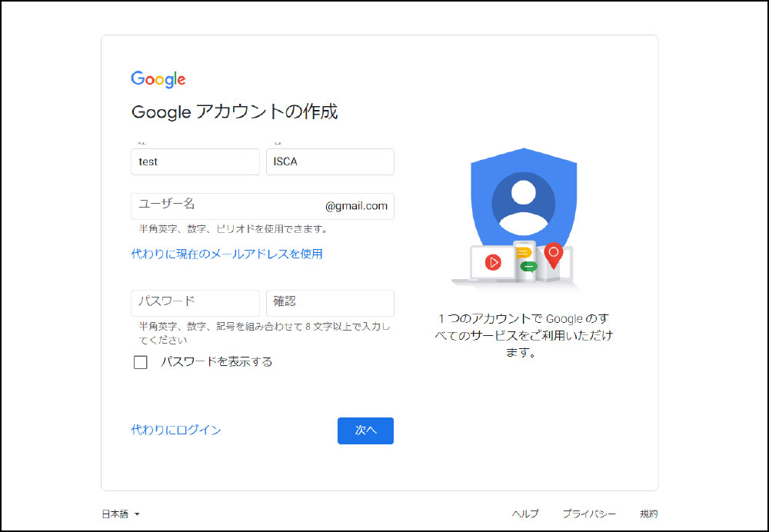The height and width of the screenshot is (532, 769).
Task: Open the ヘルプ footer link
Action: coord(524,514)
